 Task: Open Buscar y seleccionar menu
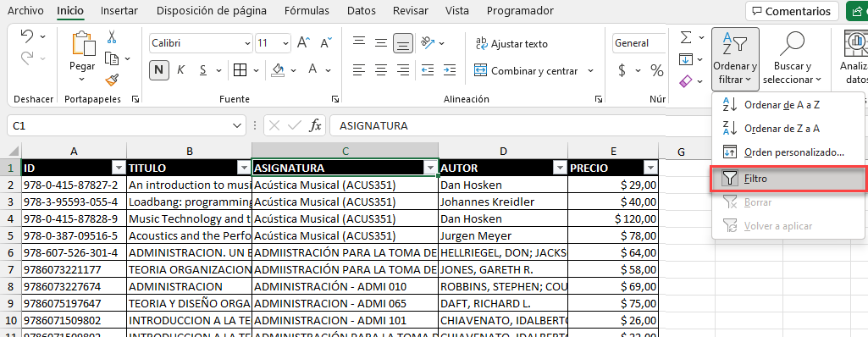793,58
